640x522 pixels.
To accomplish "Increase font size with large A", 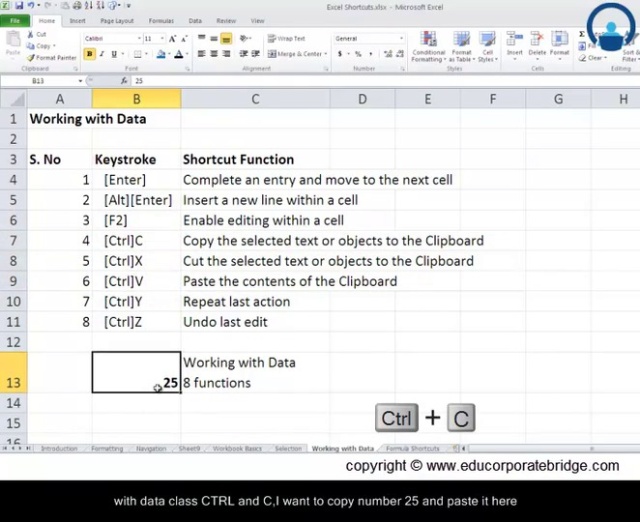I will point(172,39).
